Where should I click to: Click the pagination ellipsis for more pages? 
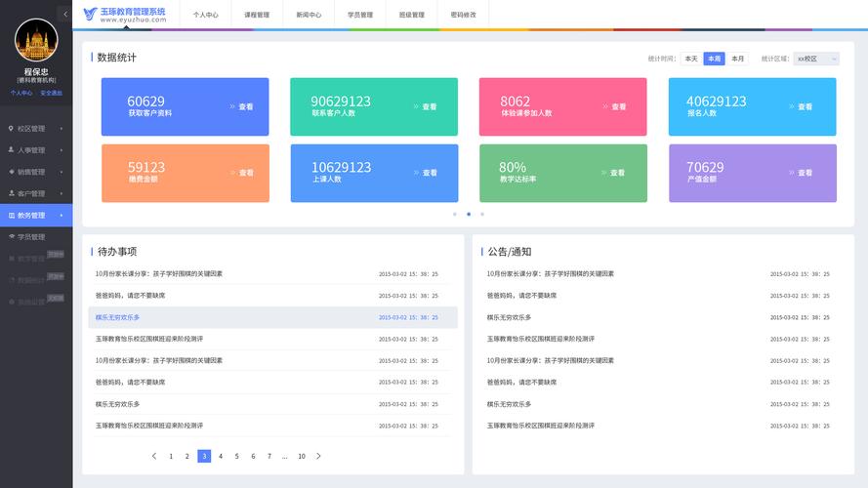pos(284,457)
